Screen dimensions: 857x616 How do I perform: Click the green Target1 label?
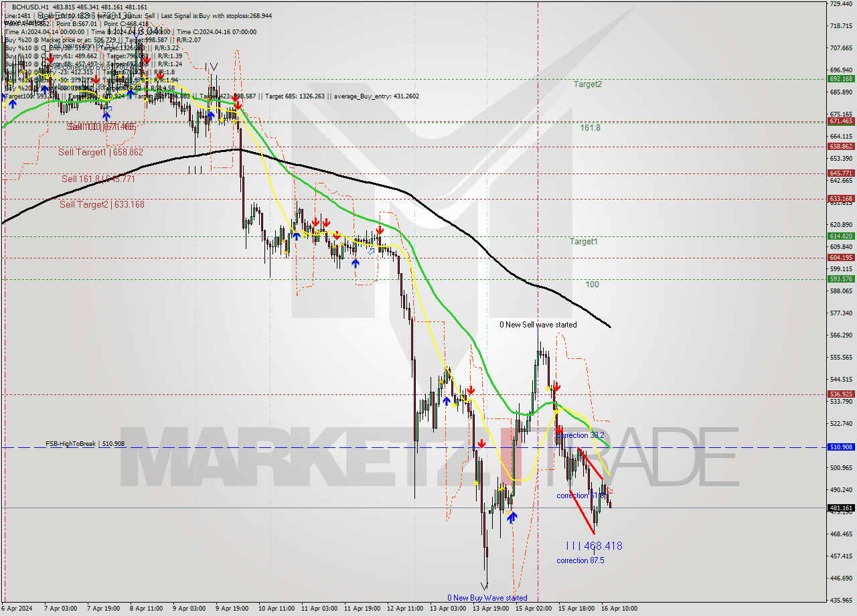tap(583, 241)
